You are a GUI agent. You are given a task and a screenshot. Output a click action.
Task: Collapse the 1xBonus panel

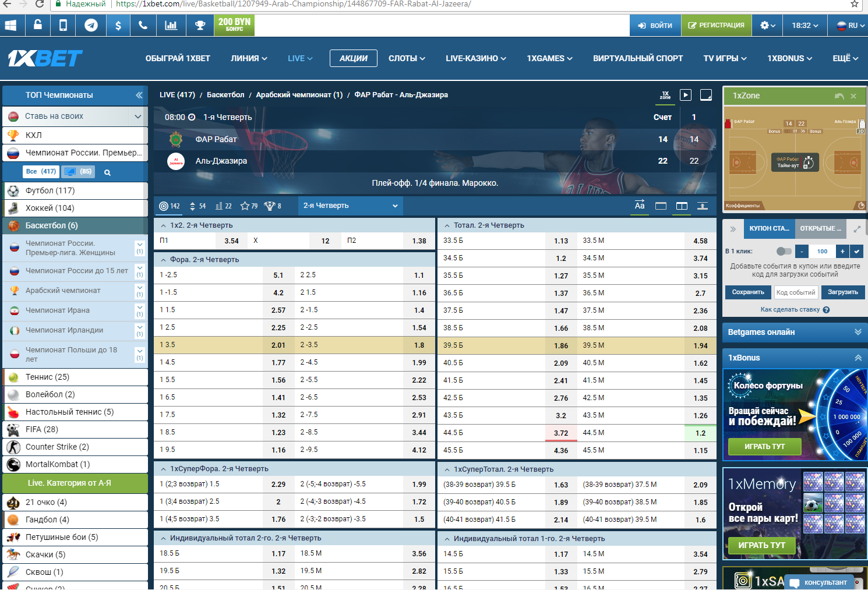(x=795, y=358)
